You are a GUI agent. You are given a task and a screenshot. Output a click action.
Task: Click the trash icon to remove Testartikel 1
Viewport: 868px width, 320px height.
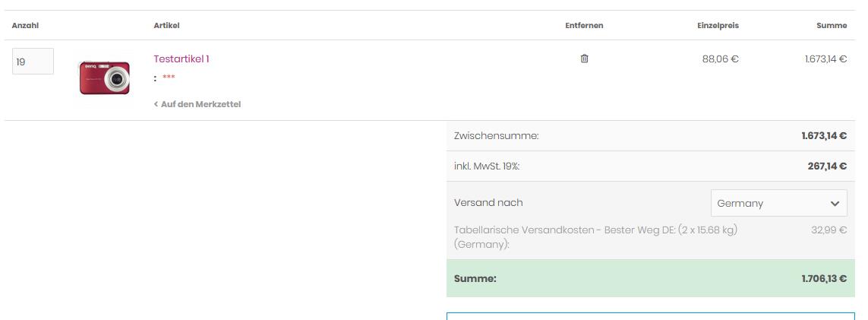(x=584, y=59)
